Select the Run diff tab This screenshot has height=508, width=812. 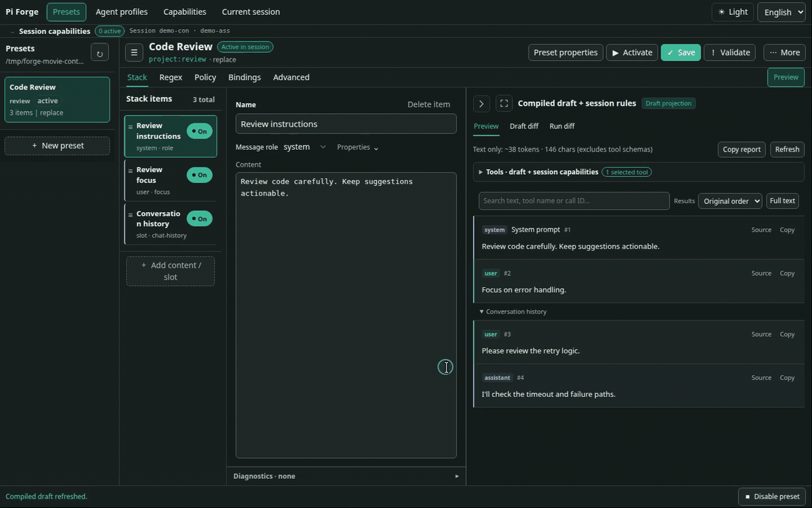point(562,126)
